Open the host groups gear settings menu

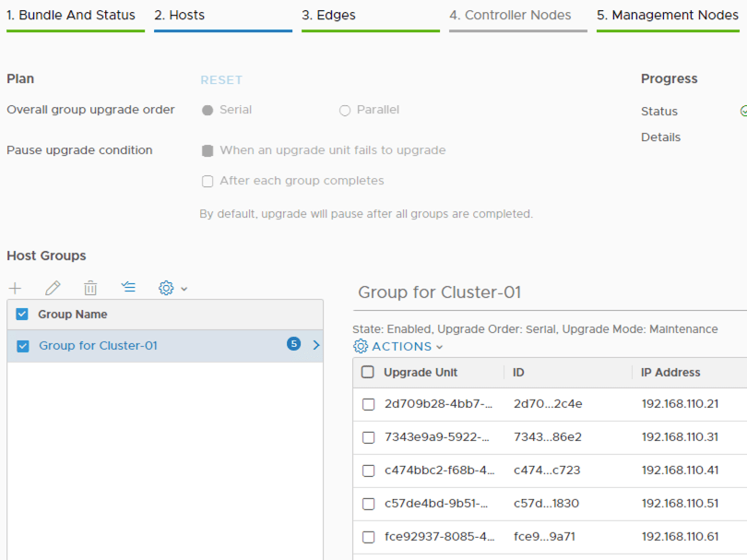coord(166,288)
